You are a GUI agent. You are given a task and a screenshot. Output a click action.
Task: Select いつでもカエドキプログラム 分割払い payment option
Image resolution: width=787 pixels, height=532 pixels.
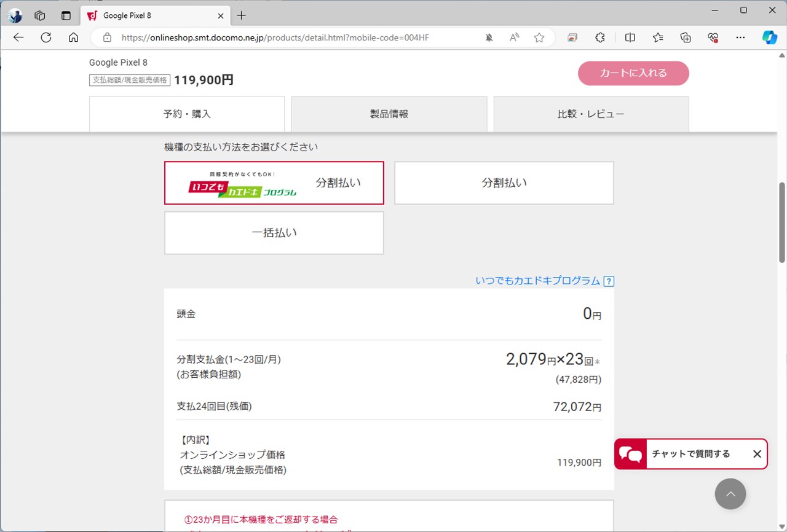point(274,183)
